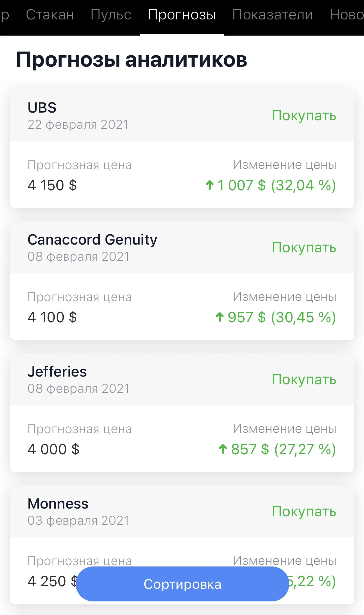This screenshot has width=364, height=615.
Task: Select Canaccord forecast price 4 100 $
Action: (x=52, y=317)
